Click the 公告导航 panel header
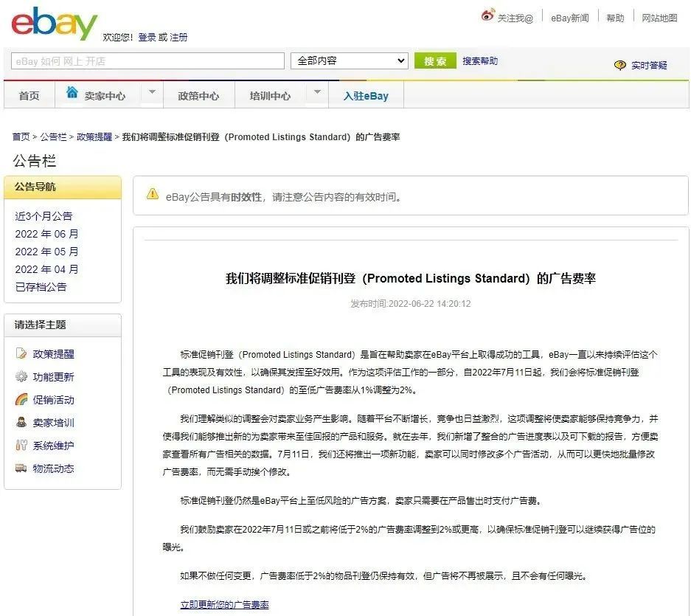This screenshot has width=691, height=616. pos(63,187)
